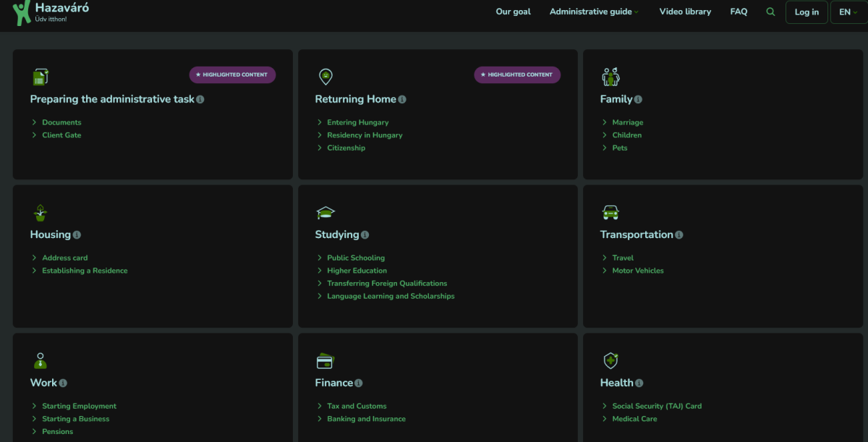Click Highlighted Content badge on Returning Home
The image size is (868, 442).
pos(517,75)
